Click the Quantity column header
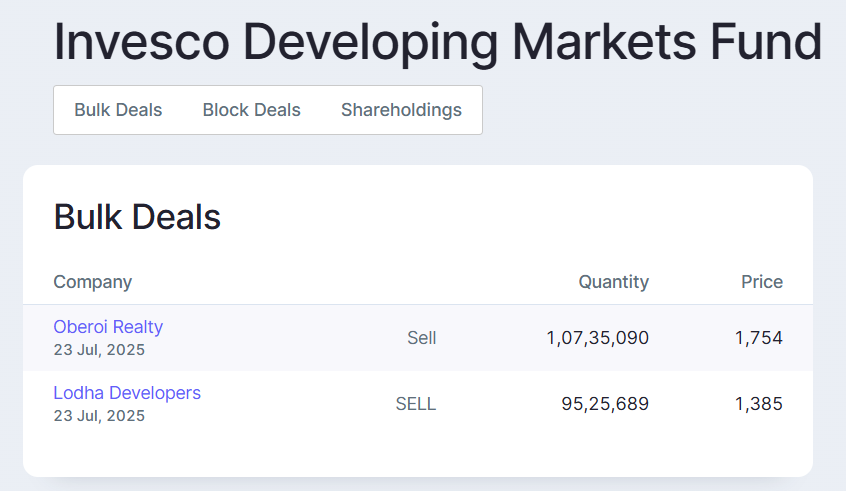 tap(613, 282)
